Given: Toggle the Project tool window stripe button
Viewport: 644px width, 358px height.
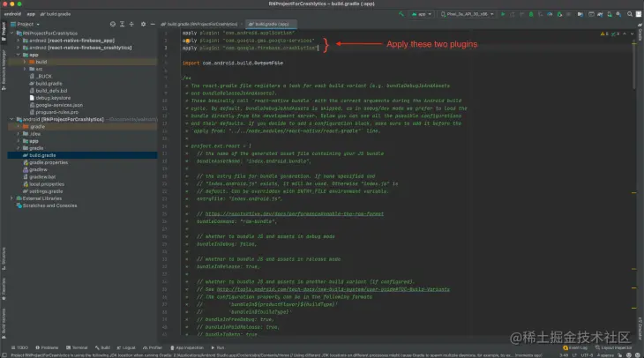Looking at the screenshot, I should (x=4, y=31).
